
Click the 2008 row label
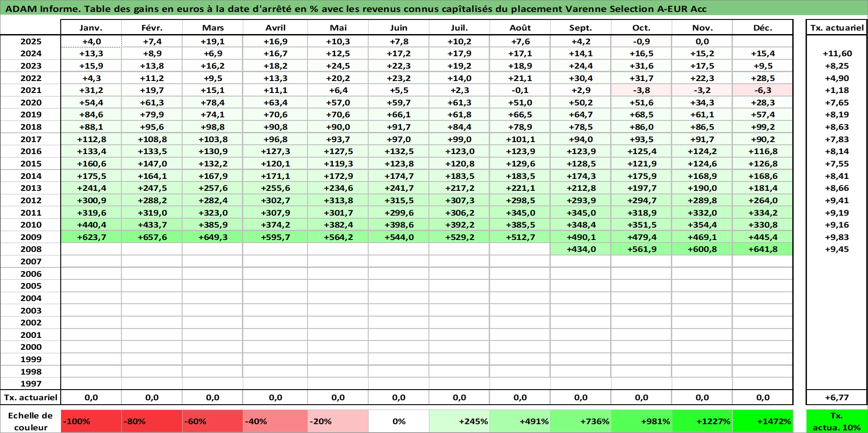point(31,249)
